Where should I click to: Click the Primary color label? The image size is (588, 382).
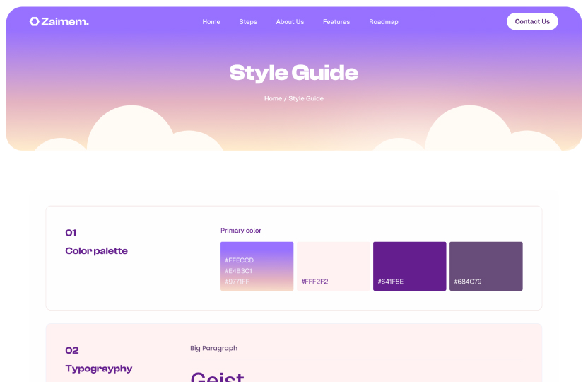[x=241, y=231]
